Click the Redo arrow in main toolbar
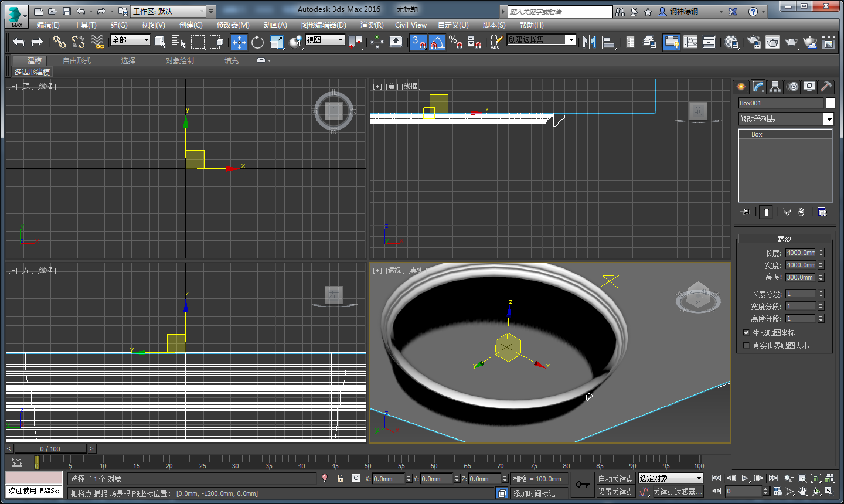This screenshot has width=844, height=504. coord(37,42)
